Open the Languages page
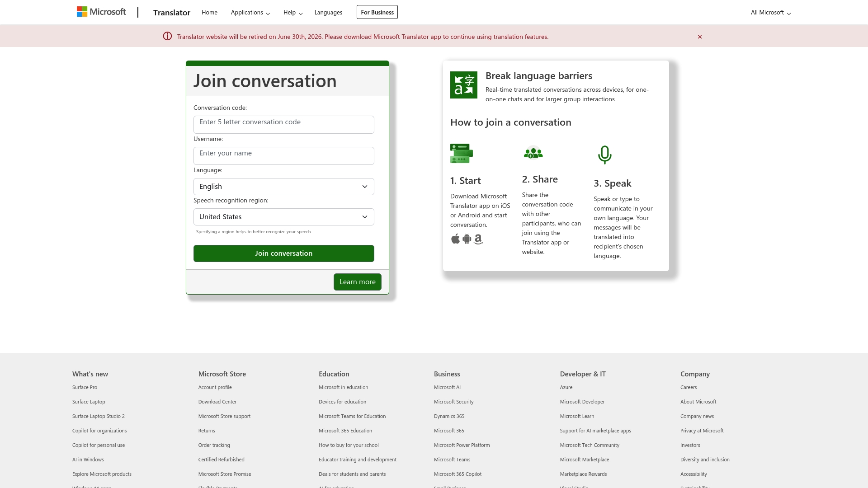 click(x=328, y=12)
